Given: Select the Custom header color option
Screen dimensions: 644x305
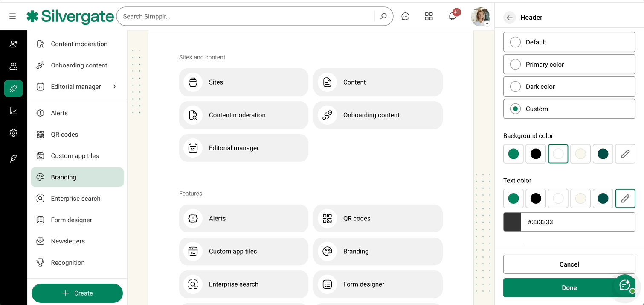Looking at the screenshot, I should [x=569, y=109].
